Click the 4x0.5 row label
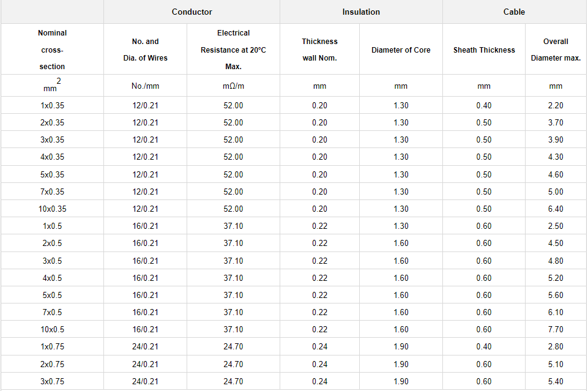Image resolution: width=588 pixels, height=391 pixels. tap(52, 278)
